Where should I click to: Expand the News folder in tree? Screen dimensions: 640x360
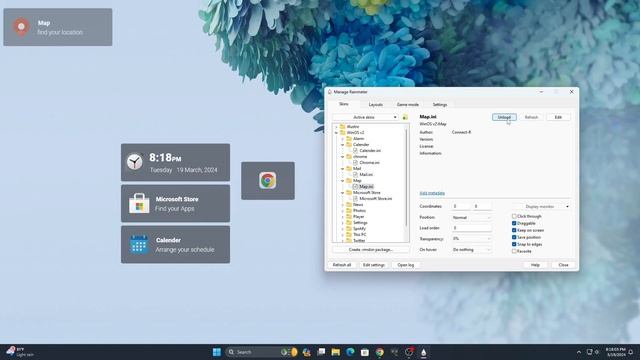coord(342,204)
